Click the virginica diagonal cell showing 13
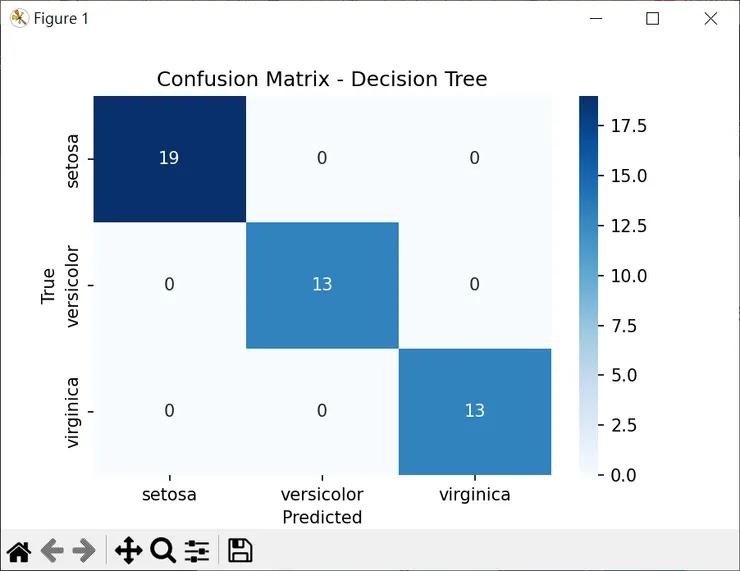This screenshot has width=740, height=571. pos(474,411)
